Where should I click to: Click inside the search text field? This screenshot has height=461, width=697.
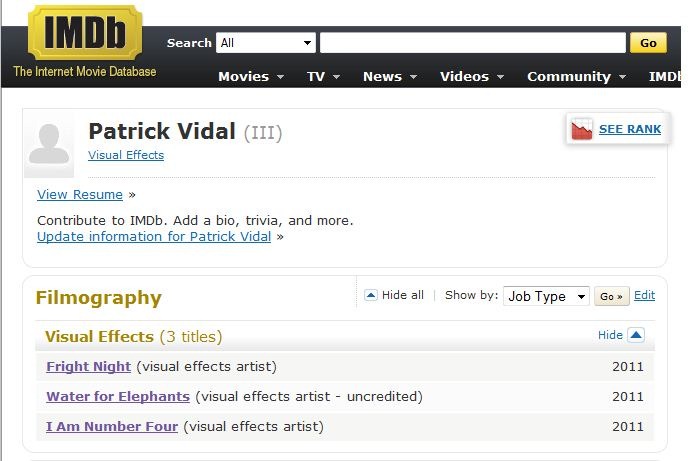(x=473, y=43)
